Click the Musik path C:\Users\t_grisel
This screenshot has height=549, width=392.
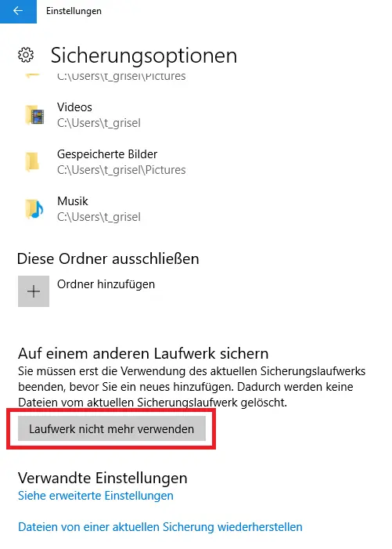99,217
